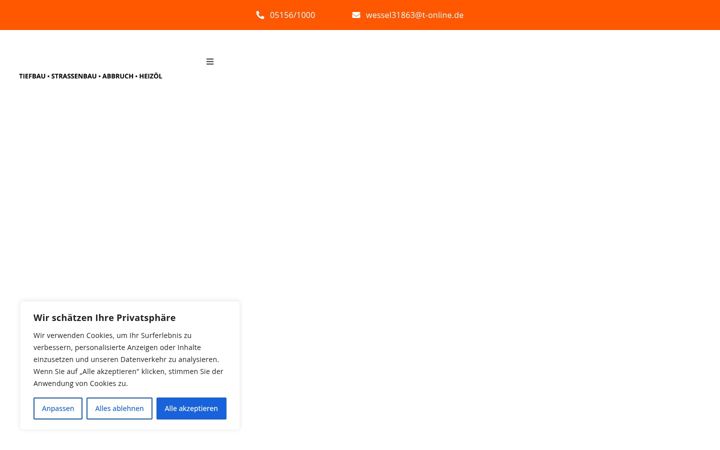Click the Alles ablehnen button
This screenshot has height=450, width=720.
point(119,408)
